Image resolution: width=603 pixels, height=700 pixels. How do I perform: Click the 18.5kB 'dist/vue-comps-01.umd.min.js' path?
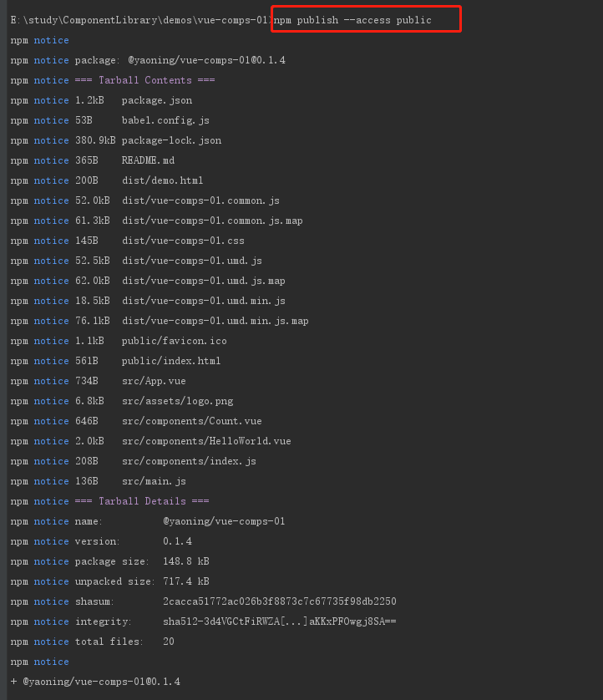coord(204,301)
